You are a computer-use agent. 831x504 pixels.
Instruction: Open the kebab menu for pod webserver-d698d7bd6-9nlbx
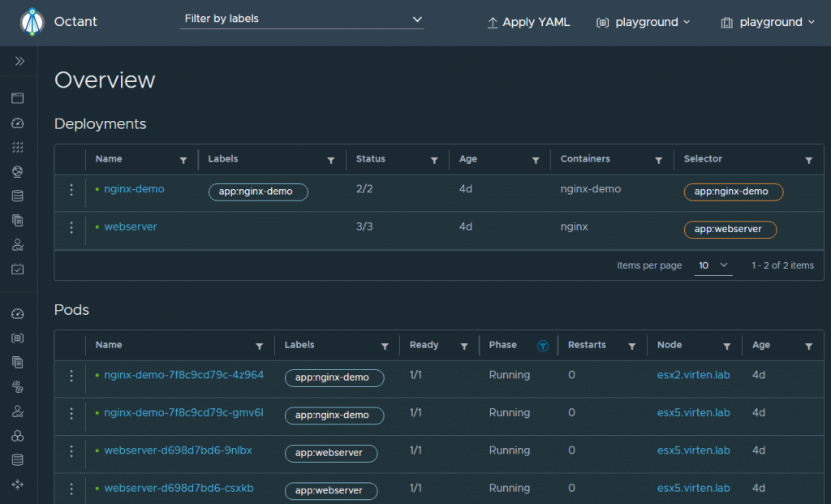pos(71,450)
